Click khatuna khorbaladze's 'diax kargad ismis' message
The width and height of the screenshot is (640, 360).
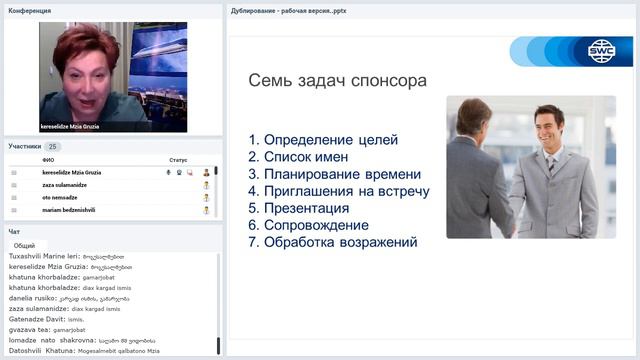70,288
